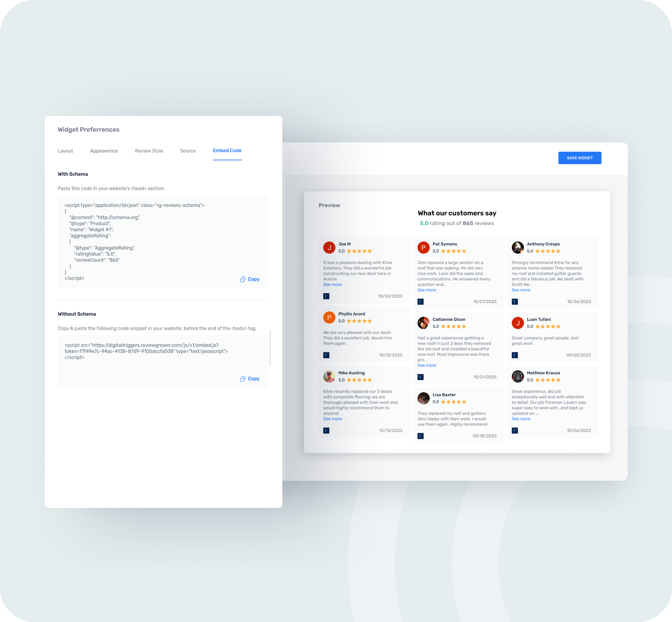Viewport: 672px width, 622px height.
Task: Select the Source tab
Action: [189, 151]
